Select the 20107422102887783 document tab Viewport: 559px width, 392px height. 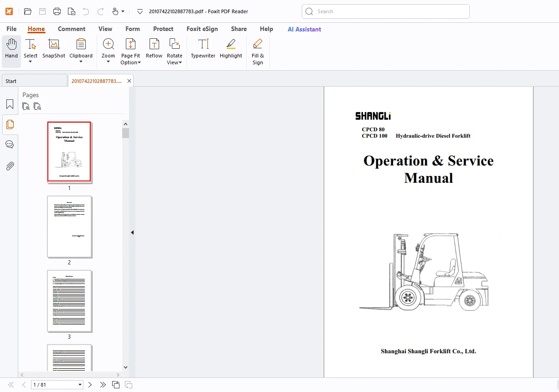pos(97,81)
